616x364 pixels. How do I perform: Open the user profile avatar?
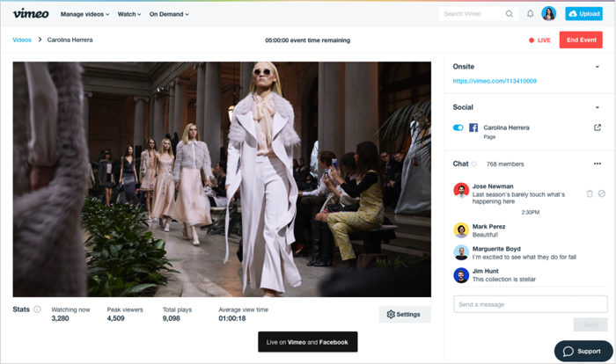pos(549,14)
